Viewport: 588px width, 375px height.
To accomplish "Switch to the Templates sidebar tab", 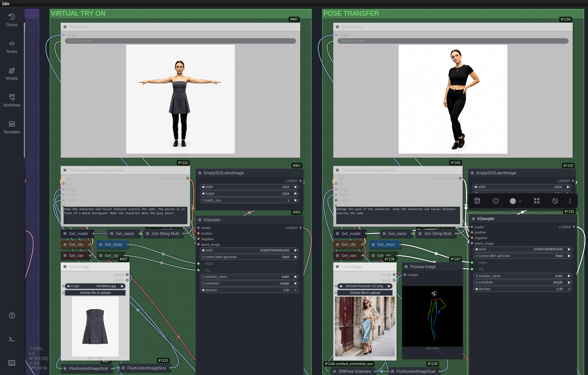I will (x=12, y=127).
